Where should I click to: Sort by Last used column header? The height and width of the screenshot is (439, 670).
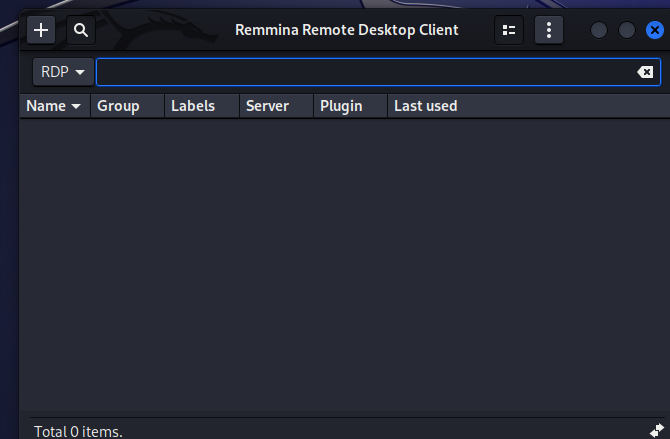529,106
